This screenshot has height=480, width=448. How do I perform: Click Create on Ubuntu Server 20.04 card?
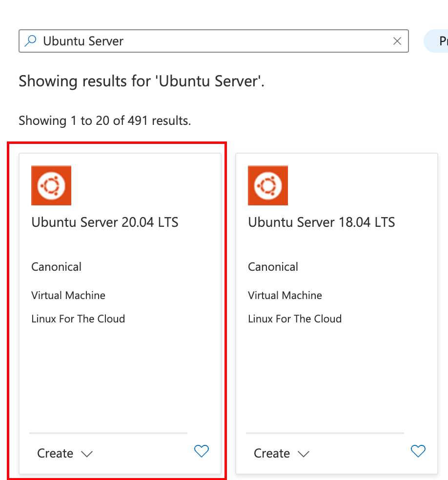tap(55, 453)
